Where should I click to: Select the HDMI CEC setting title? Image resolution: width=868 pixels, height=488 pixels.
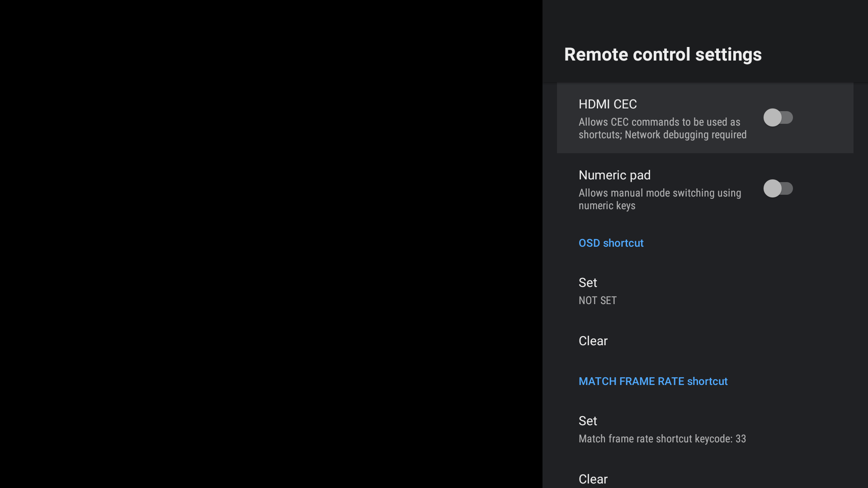608,104
